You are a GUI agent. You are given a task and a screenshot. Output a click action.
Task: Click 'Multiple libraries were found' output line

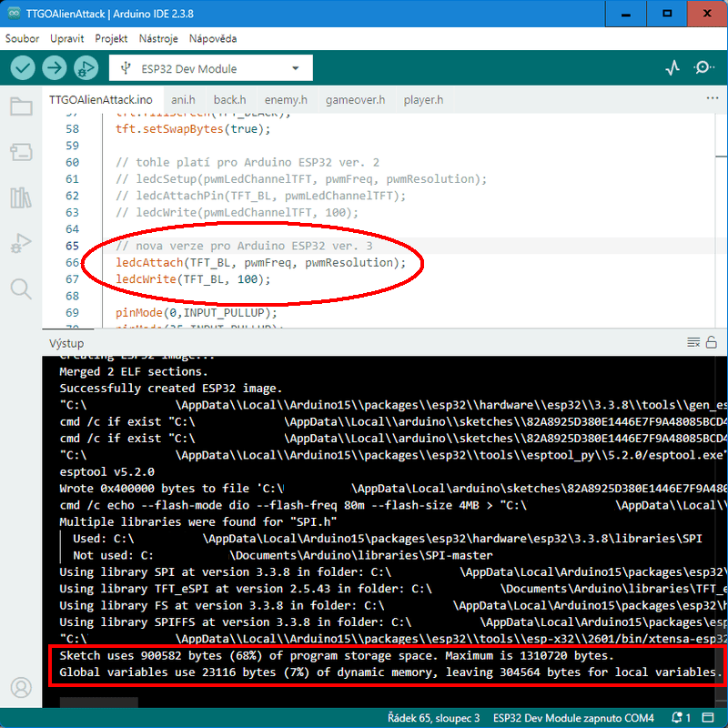coord(197,521)
